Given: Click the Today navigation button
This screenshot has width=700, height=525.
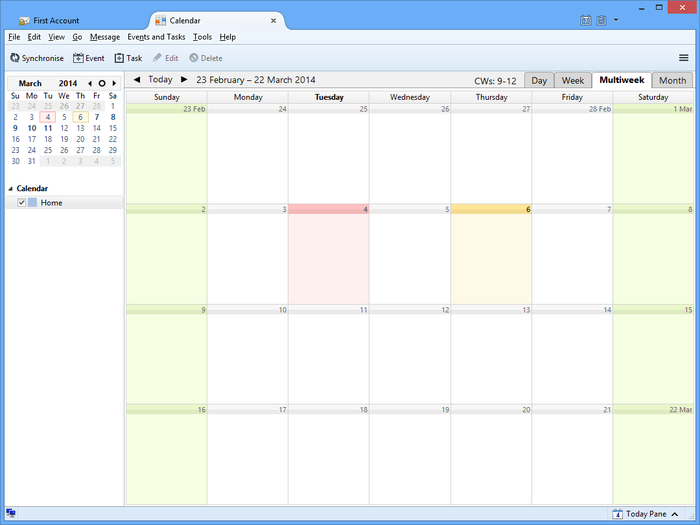Looking at the screenshot, I should [x=160, y=79].
